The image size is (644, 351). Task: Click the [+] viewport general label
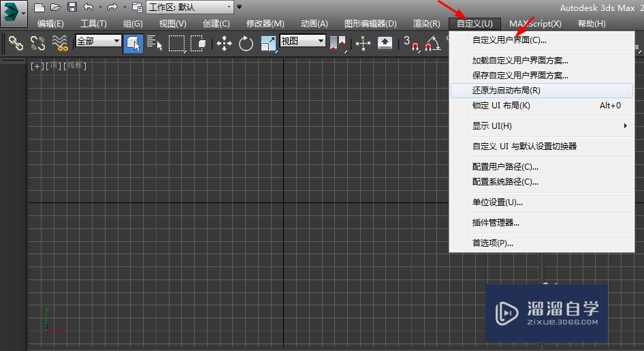37,65
